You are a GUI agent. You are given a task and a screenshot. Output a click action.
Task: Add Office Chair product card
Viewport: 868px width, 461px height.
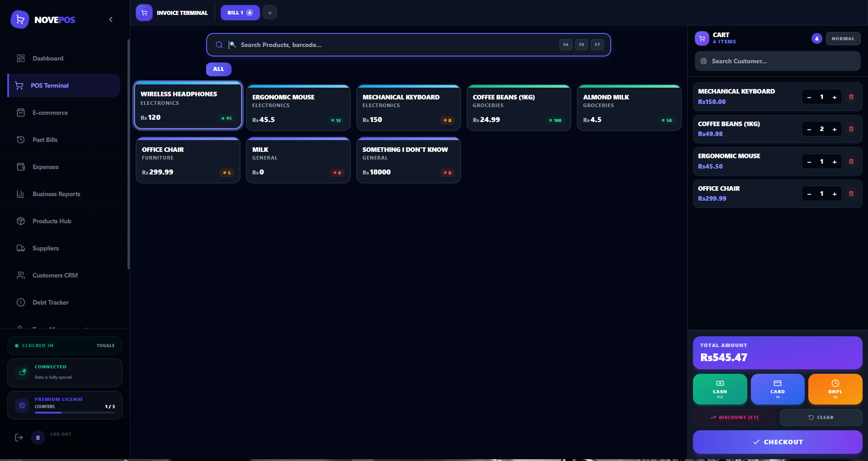(x=188, y=160)
